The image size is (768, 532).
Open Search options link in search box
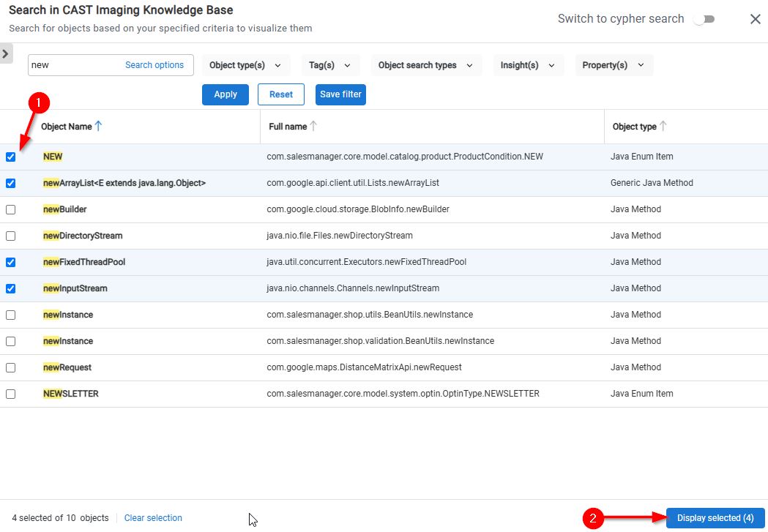tap(154, 65)
